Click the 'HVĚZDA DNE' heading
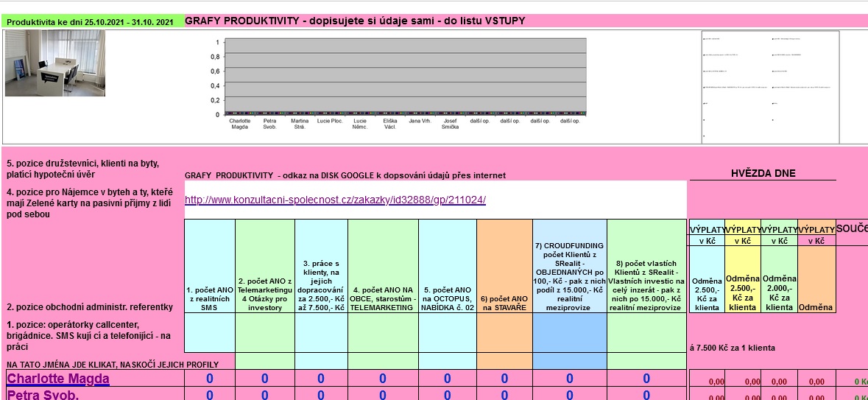 763,174
